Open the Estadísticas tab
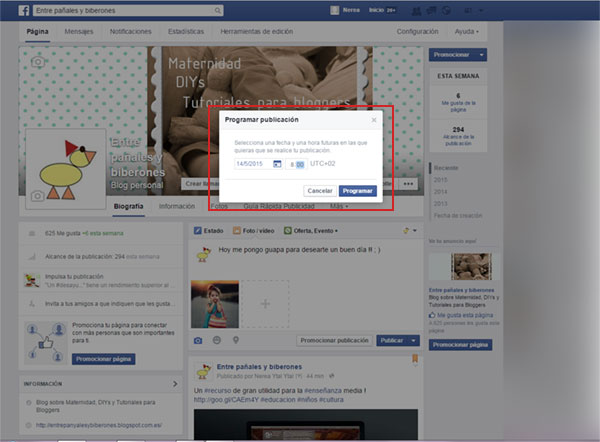Viewport: 600px width, 442px height. pos(186,31)
